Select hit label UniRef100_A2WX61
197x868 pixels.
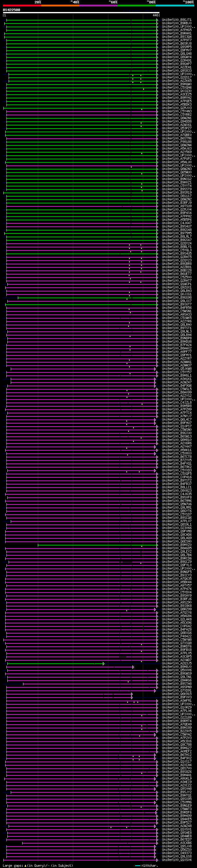click(x=176, y=125)
